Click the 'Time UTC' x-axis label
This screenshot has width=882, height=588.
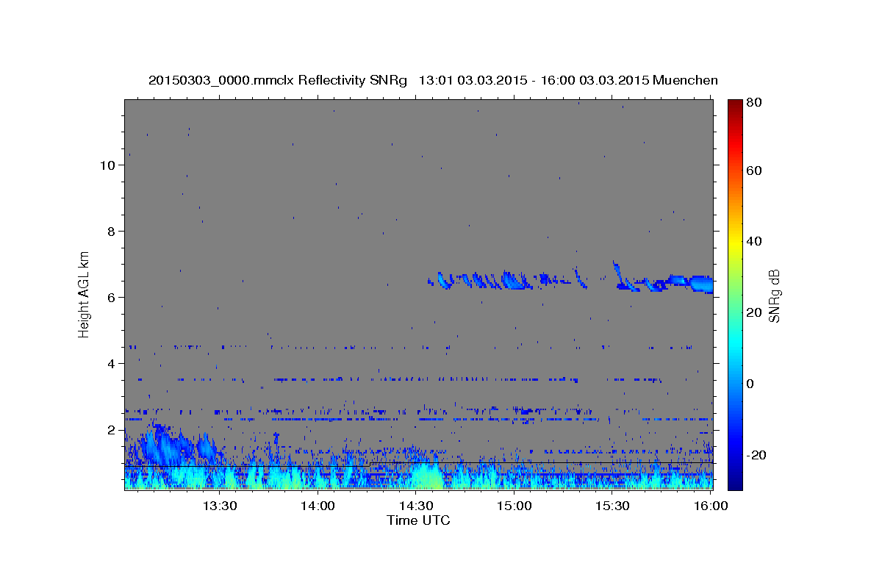[x=418, y=520]
